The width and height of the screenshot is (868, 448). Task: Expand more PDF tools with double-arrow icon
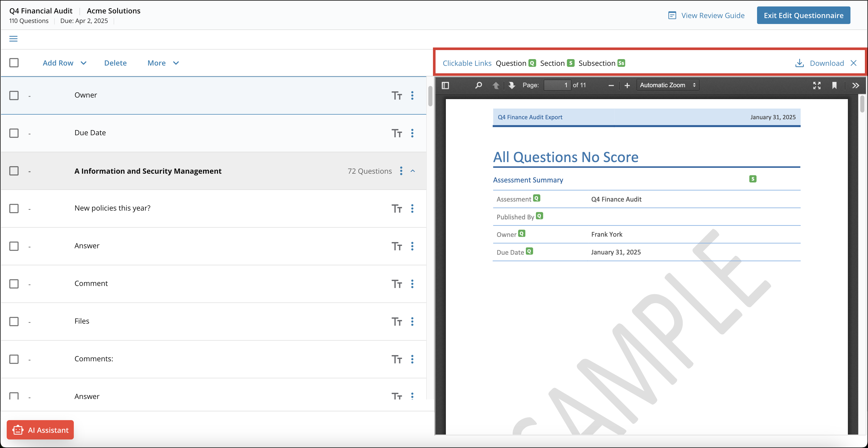click(x=856, y=85)
